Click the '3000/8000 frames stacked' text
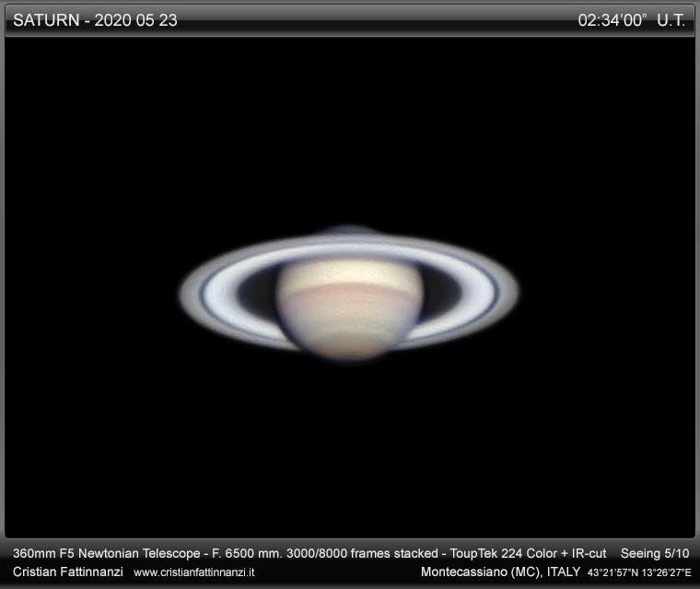Viewport: 700px width, 589px height. 362,553
